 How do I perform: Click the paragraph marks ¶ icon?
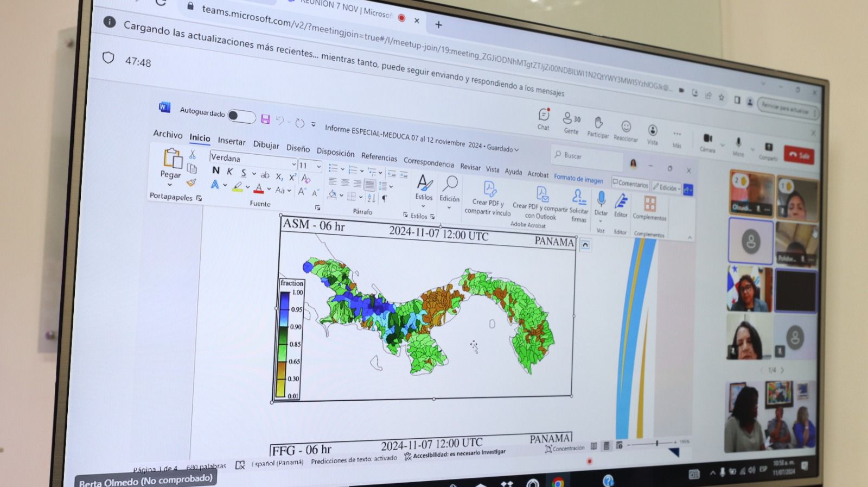coord(384,199)
